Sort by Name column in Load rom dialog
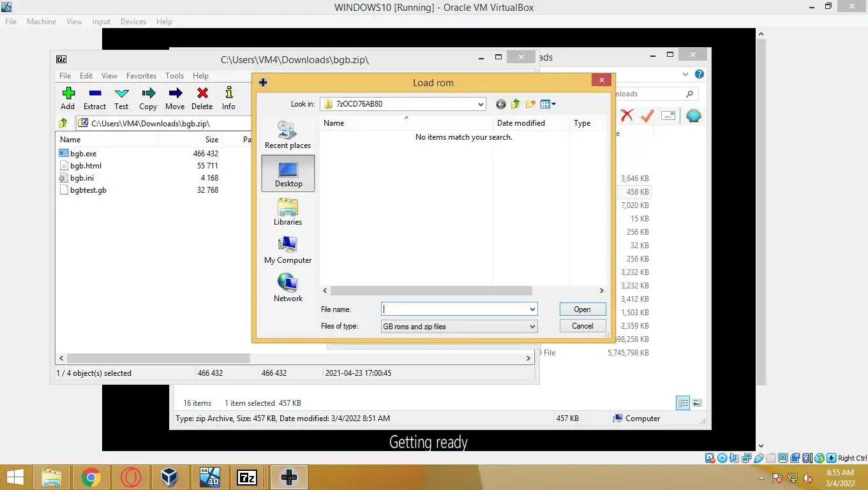868x490 pixels. pyautogui.click(x=406, y=123)
